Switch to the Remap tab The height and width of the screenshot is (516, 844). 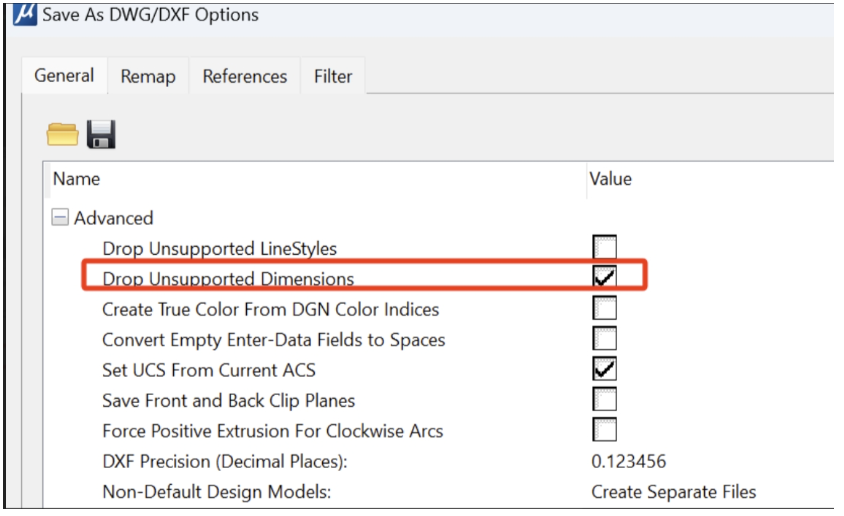pos(148,76)
